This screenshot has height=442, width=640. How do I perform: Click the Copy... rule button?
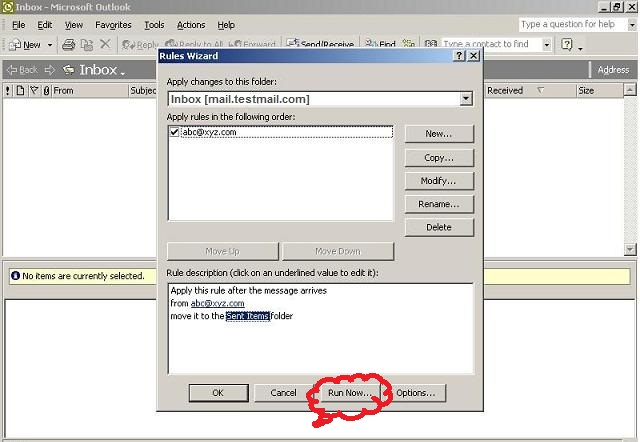point(439,158)
